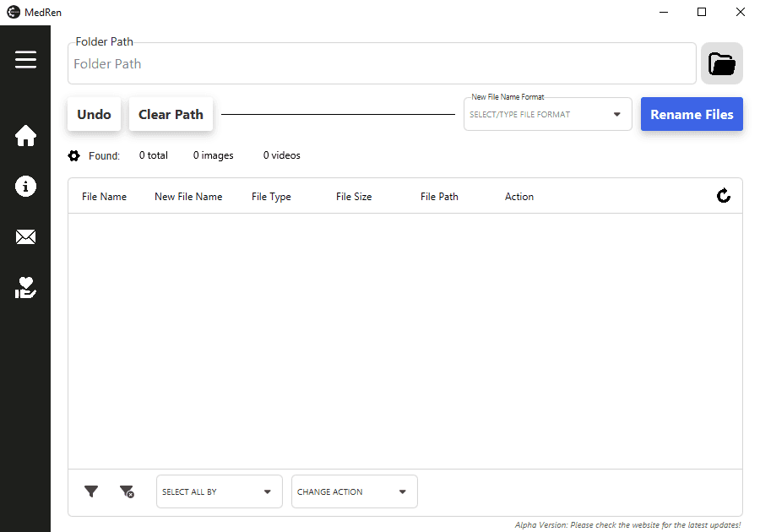Open the Change Action dropdown
Image resolution: width=760 pixels, height=532 pixels.
(355, 491)
